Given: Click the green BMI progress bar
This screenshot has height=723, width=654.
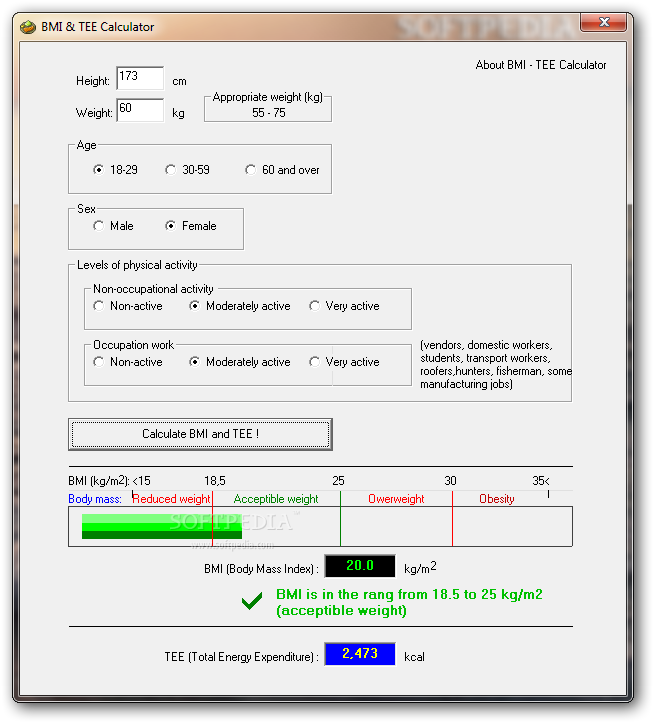Looking at the screenshot, I should [162, 526].
